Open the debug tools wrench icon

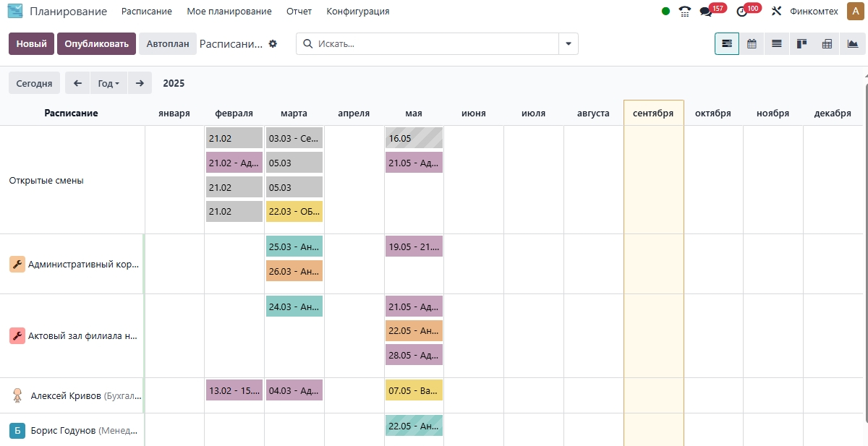[777, 12]
